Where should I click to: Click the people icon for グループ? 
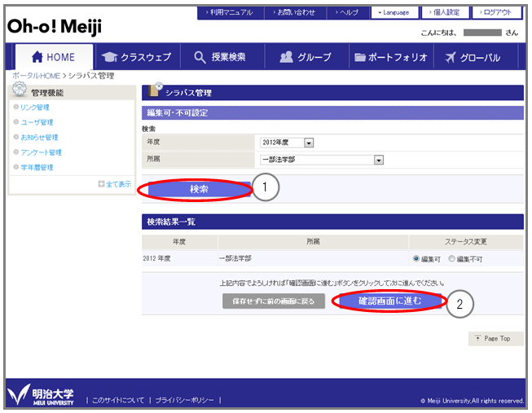pos(286,57)
